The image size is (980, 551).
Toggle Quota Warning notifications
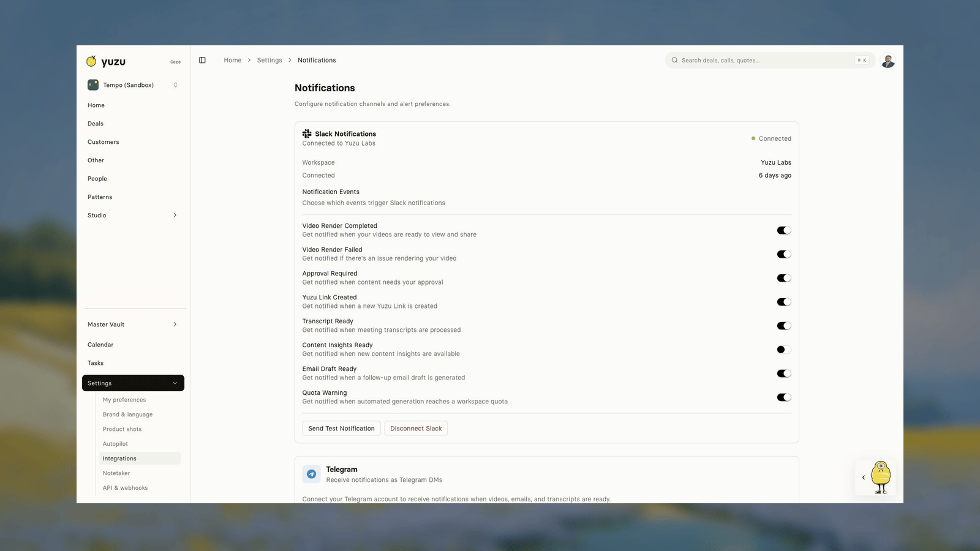point(784,397)
